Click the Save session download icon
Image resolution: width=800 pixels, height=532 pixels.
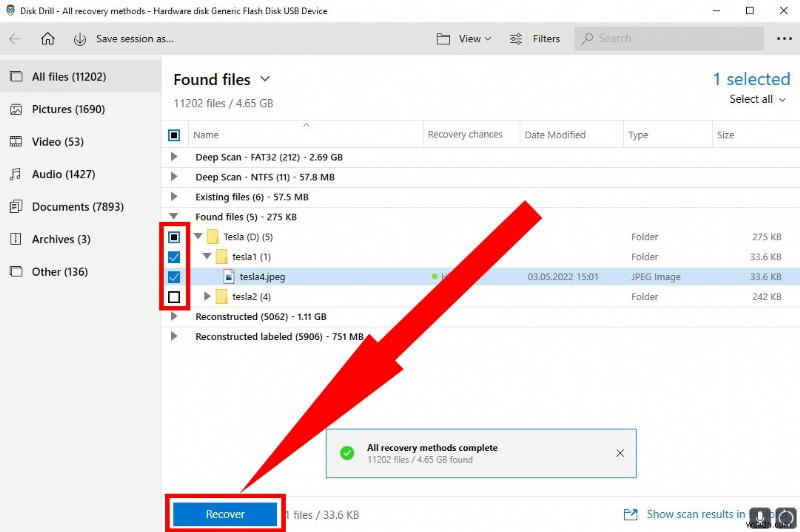[80, 39]
